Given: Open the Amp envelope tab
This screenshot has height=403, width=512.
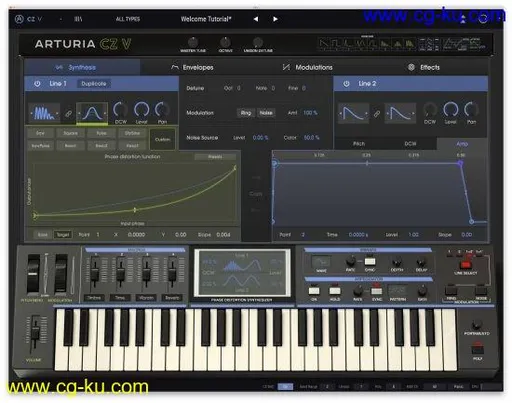Looking at the screenshot, I should pyautogui.click(x=462, y=144).
